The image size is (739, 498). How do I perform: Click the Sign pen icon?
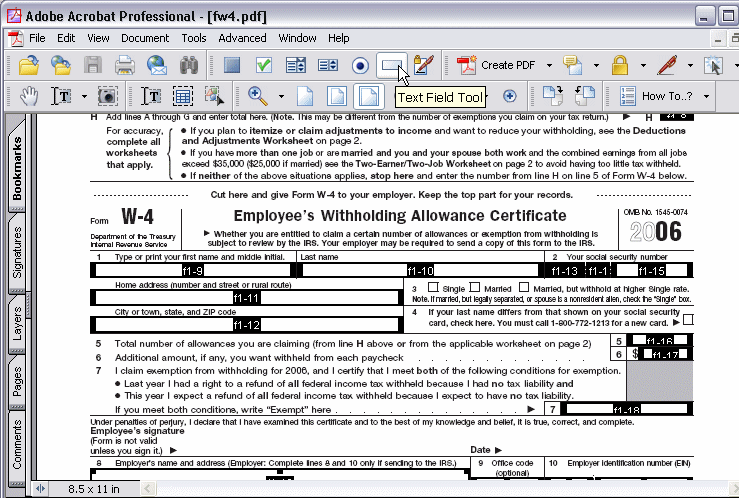tap(667, 65)
